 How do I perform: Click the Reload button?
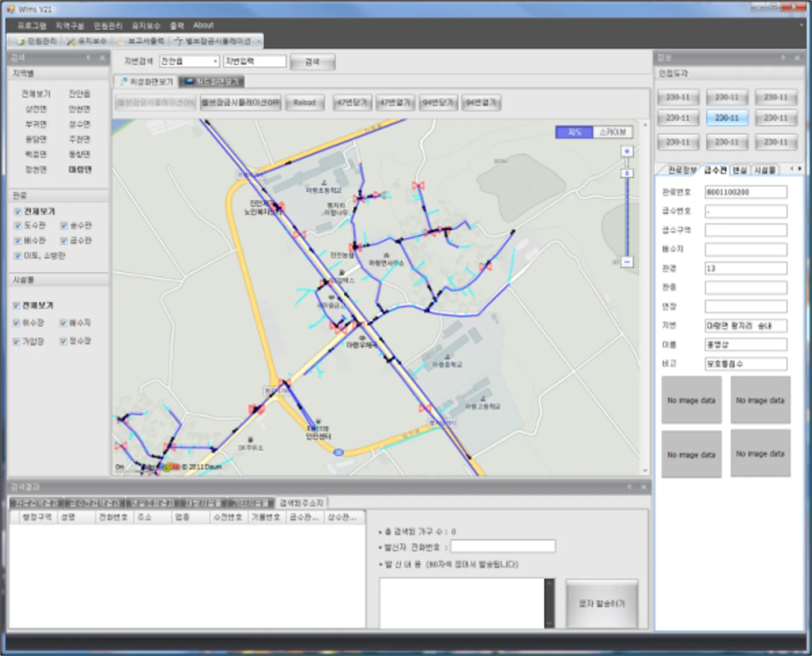point(304,103)
